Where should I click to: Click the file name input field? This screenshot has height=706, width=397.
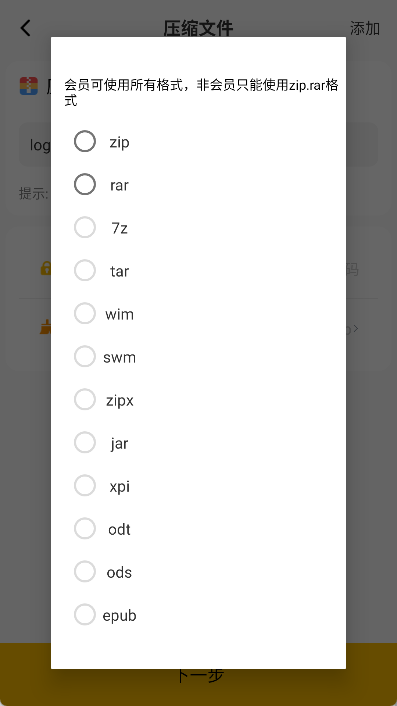point(198,145)
